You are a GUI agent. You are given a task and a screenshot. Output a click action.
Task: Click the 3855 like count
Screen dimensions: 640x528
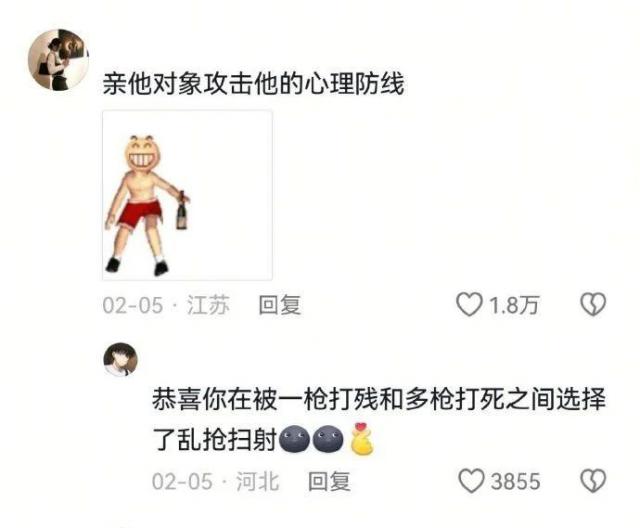tap(516, 481)
